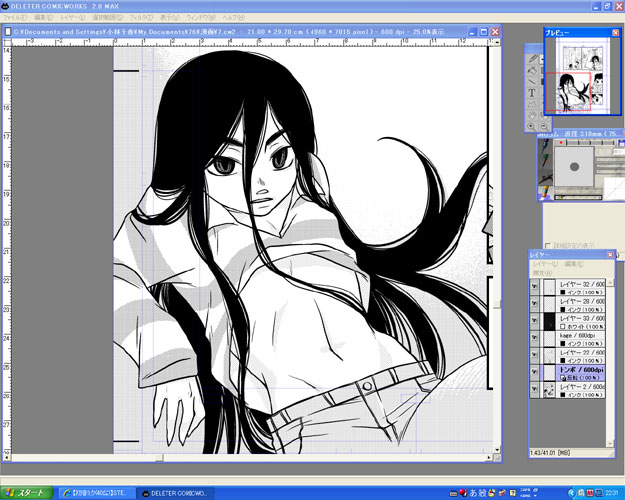The image size is (625, 500).
Task: Close the プレビュー preview panel
Action: [616, 33]
